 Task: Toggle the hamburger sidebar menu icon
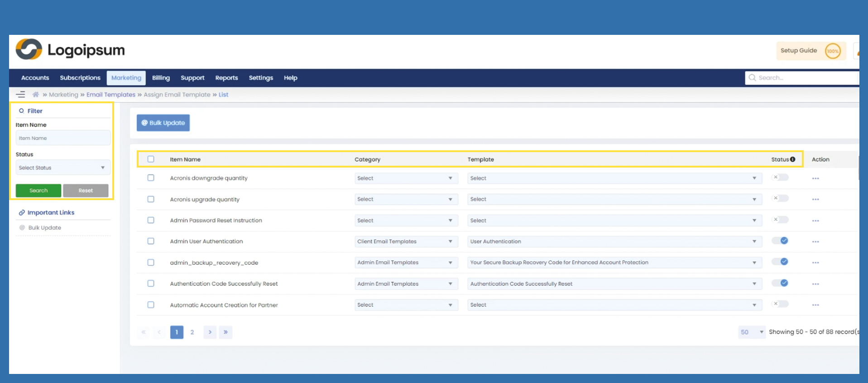(x=20, y=95)
